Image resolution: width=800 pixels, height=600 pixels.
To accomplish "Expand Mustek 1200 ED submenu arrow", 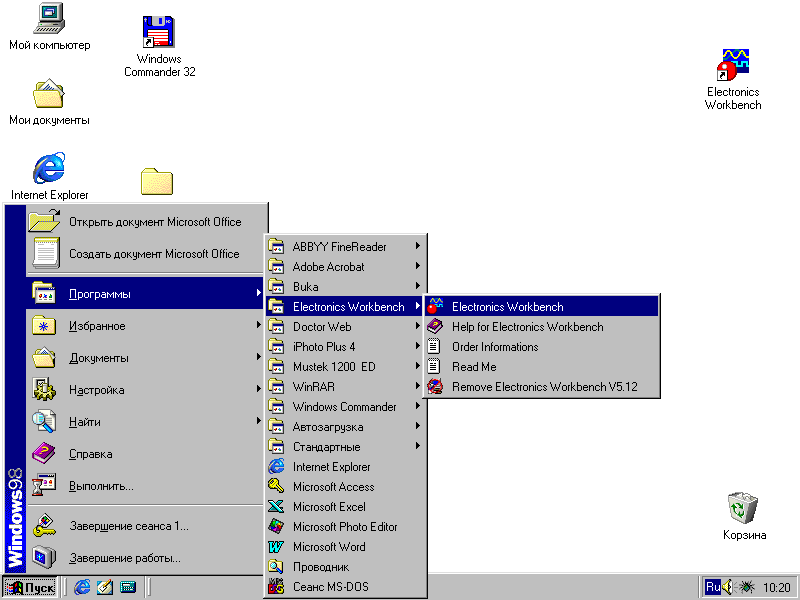I will (x=417, y=366).
